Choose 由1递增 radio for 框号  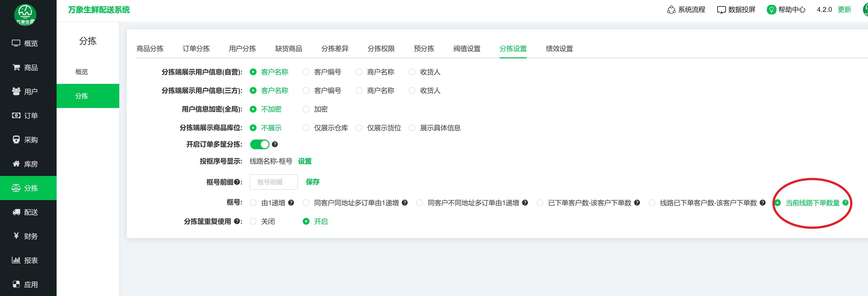pyautogui.click(x=253, y=203)
